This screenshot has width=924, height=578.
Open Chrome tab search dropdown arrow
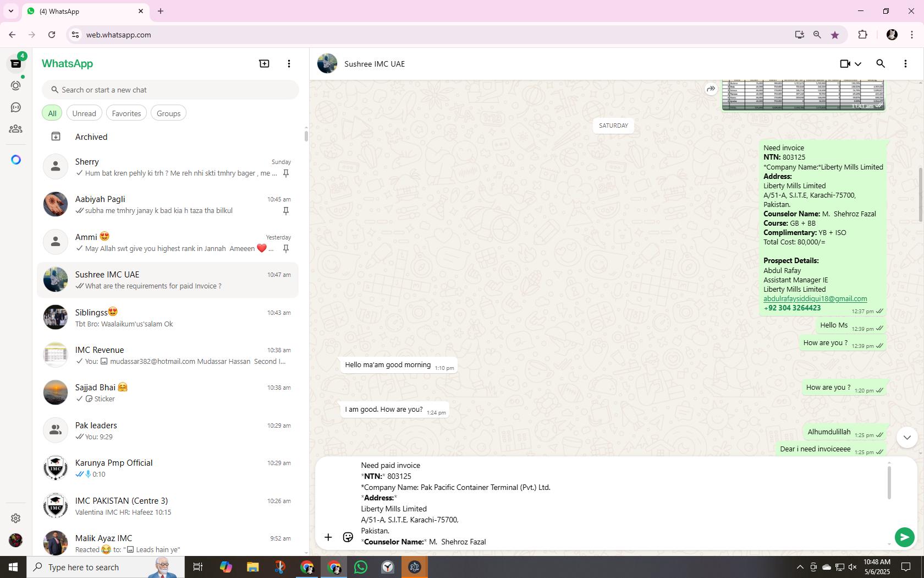coord(10,11)
